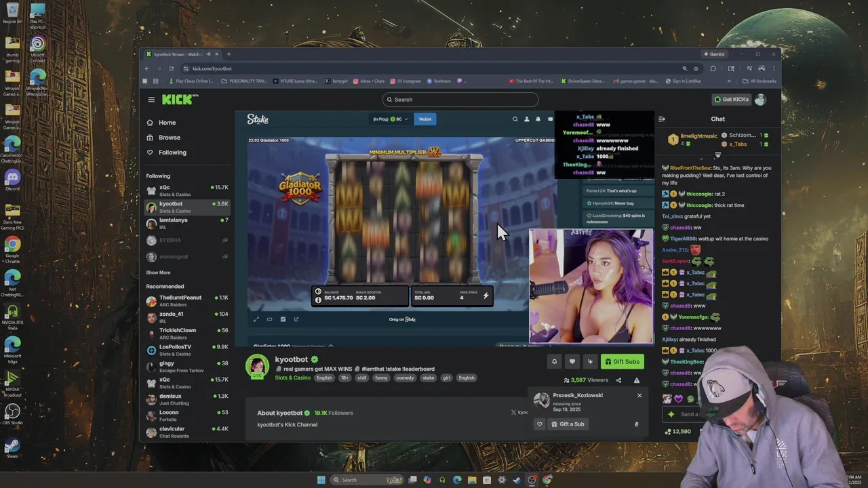Click the share icon near viewers count

[x=618, y=380]
